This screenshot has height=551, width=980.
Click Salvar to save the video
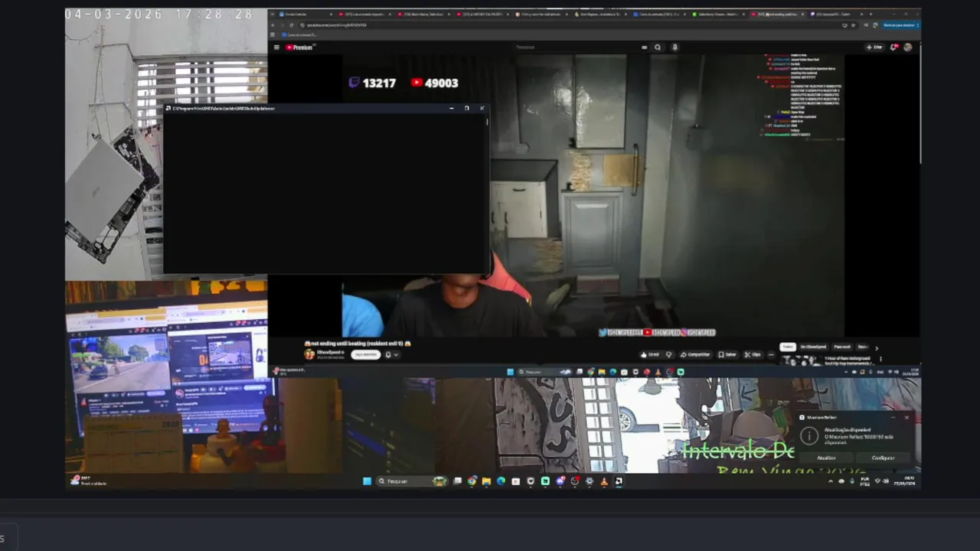[x=727, y=354]
